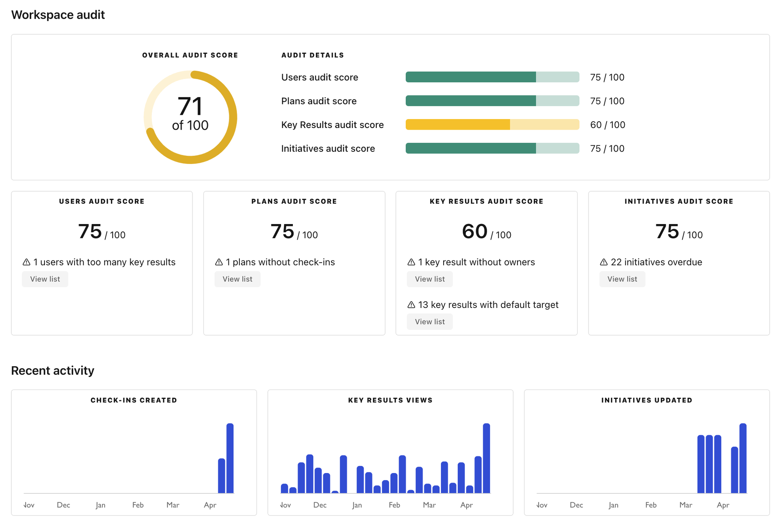Click the overall audit score donut chart
The width and height of the screenshot is (781, 532).
190,117
